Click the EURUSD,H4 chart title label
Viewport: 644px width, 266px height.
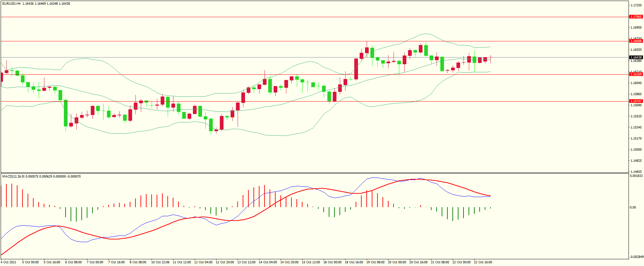[x=11, y=4]
